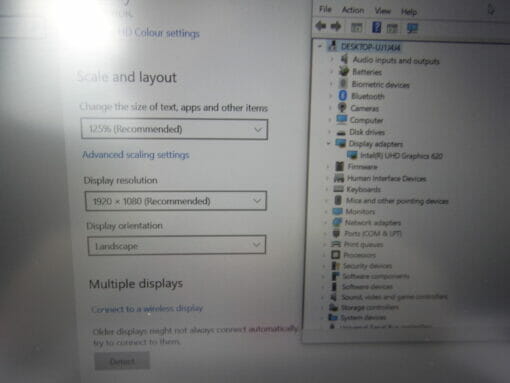Click the Detect button

(122, 361)
